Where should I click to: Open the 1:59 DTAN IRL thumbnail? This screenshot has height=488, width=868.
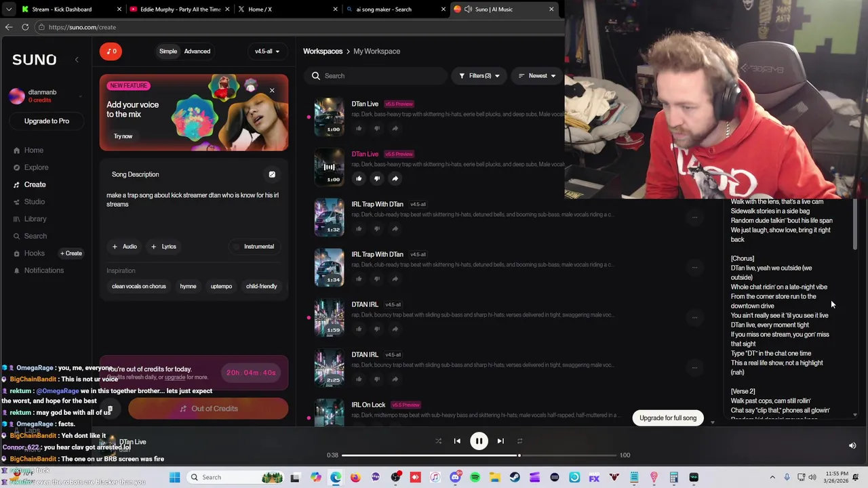click(x=329, y=317)
